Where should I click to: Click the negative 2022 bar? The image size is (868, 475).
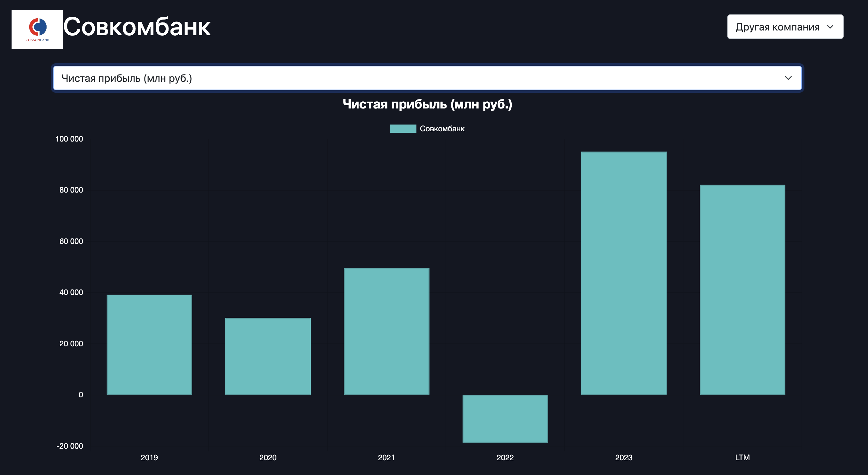click(505, 419)
